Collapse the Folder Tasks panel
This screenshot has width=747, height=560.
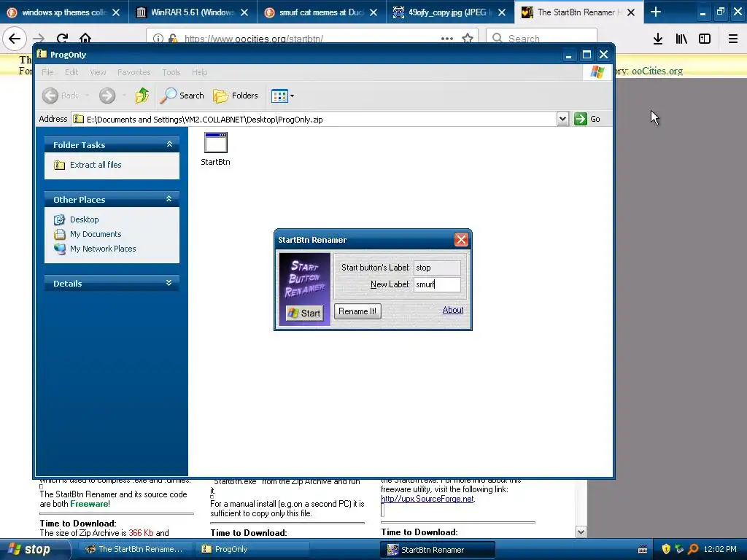point(169,144)
